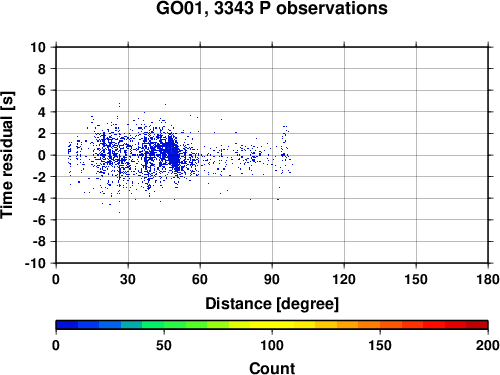Click the x-axis tick label '150'
The image size is (500, 375).
coord(416,279)
